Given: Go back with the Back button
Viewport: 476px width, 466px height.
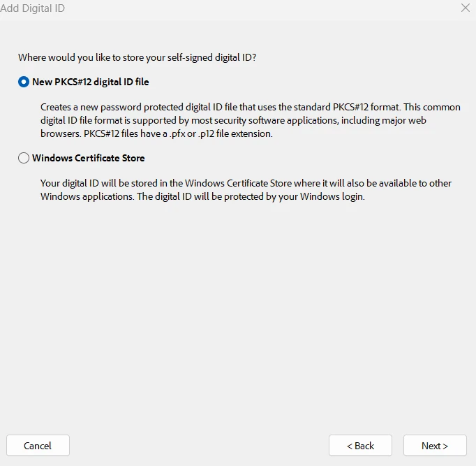Looking at the screenshot, I should pyautogui.click(x=360, y=446).
